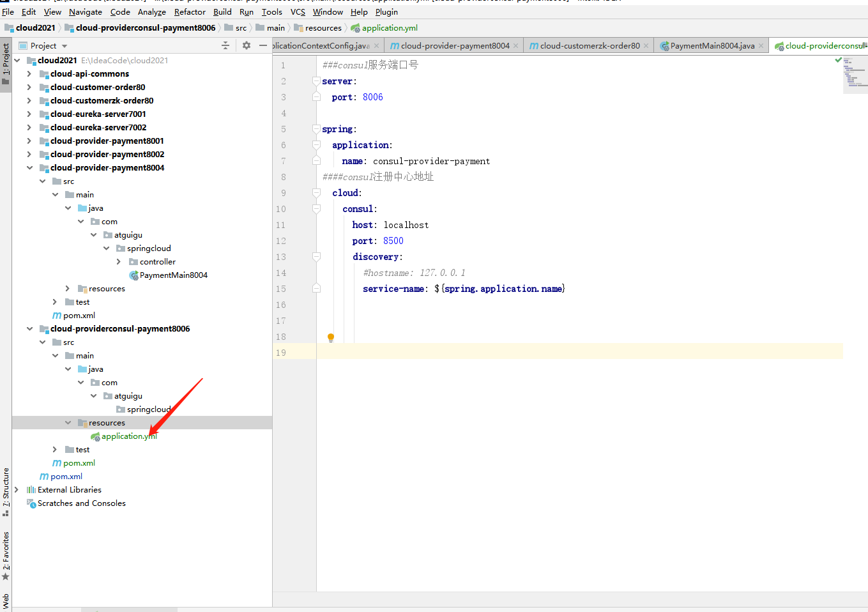Toggle the Web side tab
868x612 pixels.
(x=6, y=600)
